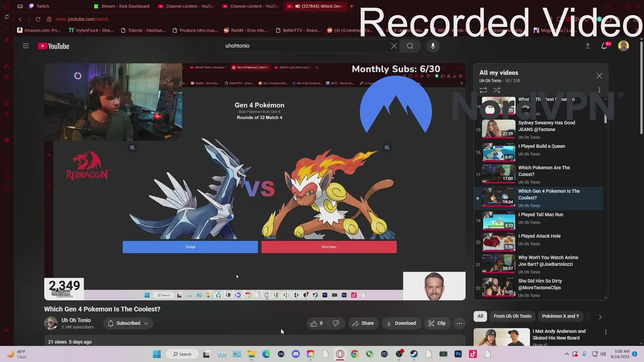Share this video
644x362 pixels.
click(363, 323)
